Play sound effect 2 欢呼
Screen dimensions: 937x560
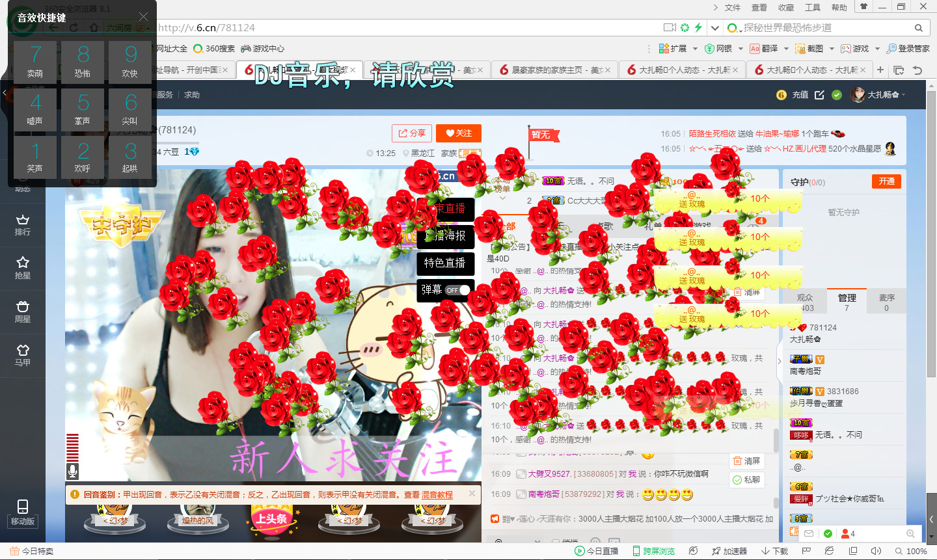pos(83,156)
